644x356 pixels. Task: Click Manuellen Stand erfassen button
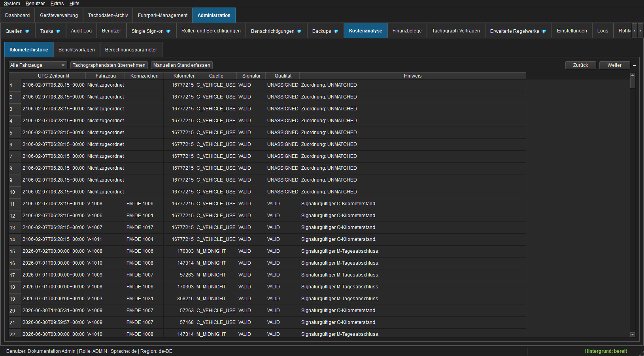pyautogui.click(x=182, y=65)
